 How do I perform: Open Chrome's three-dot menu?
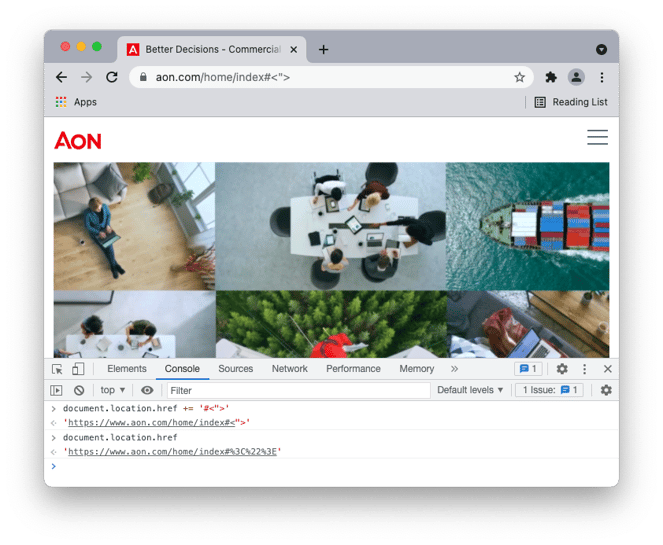click(x=602, y=77)
